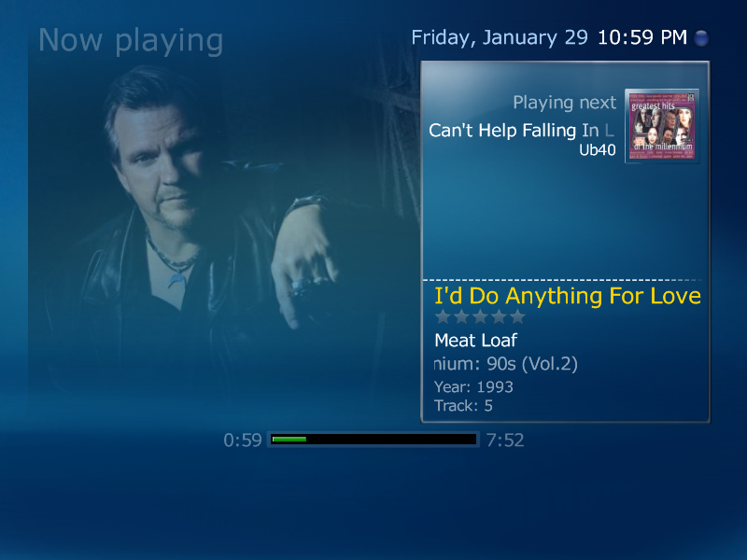
Task: Click the Ub40 artist label
Action: point(598,150)
